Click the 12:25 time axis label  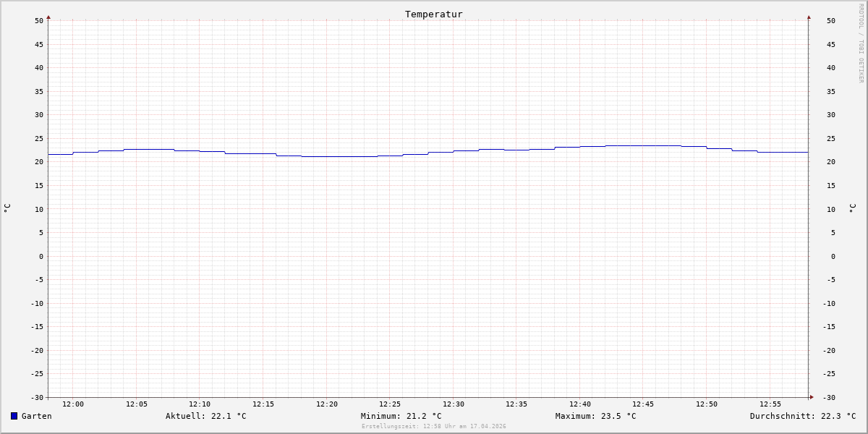(390, 404)
